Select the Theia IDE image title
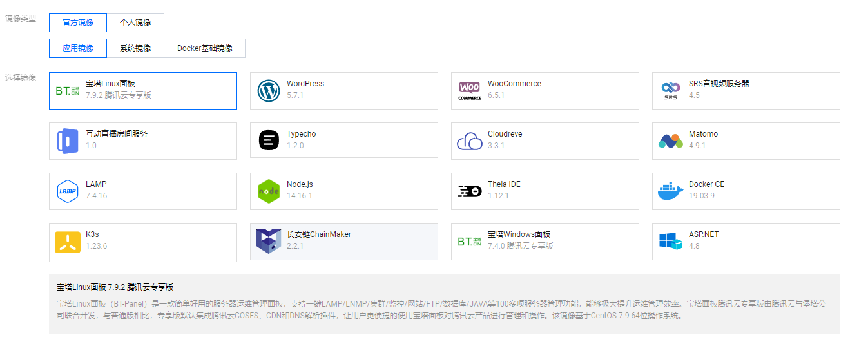The image size is (868, 344). click(x=504, y=184)
